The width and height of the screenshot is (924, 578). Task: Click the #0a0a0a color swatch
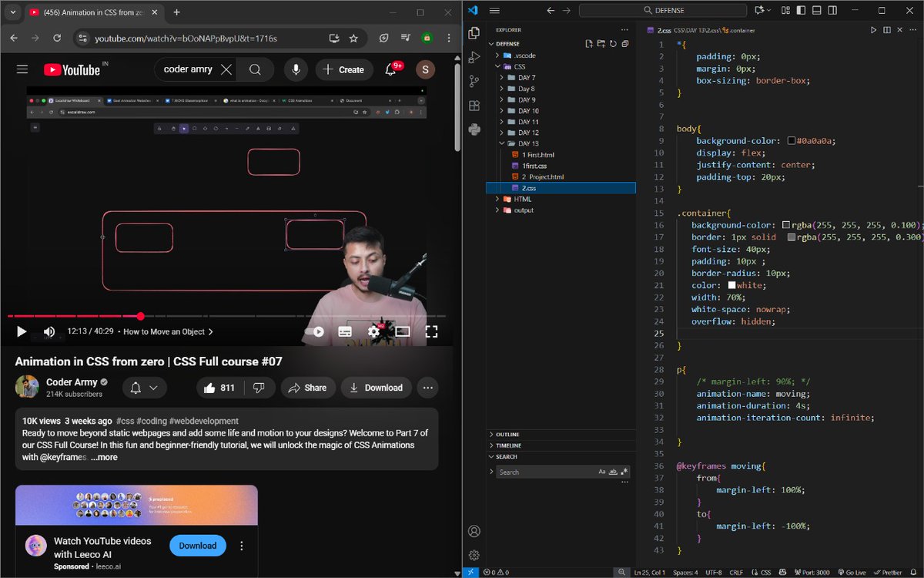(792, 141)
